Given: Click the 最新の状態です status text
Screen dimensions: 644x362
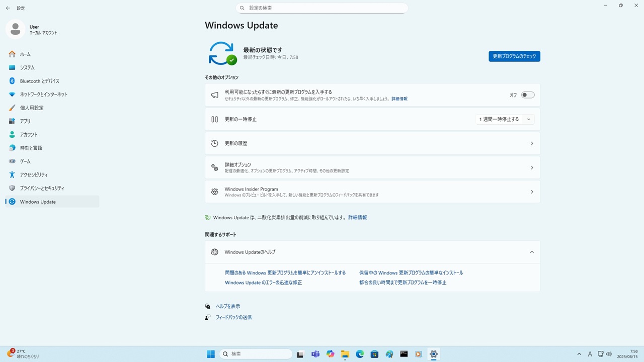Looking at the screenshot, I should point(263,50).
